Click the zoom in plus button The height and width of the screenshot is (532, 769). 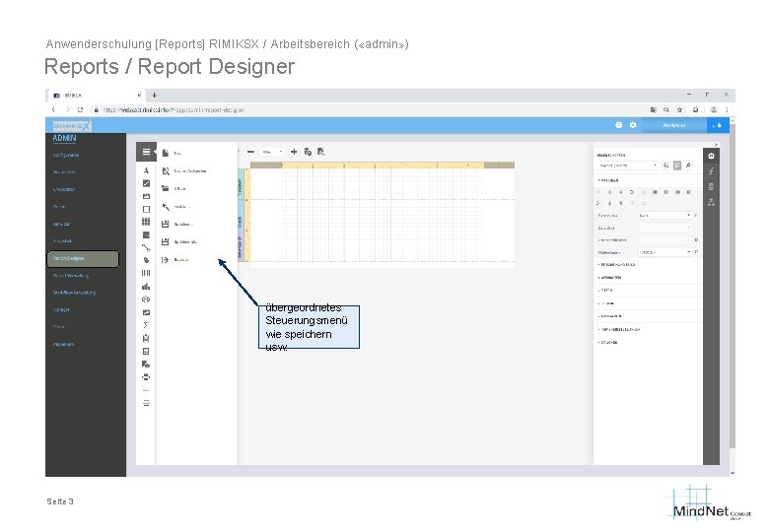coord(294,152)
